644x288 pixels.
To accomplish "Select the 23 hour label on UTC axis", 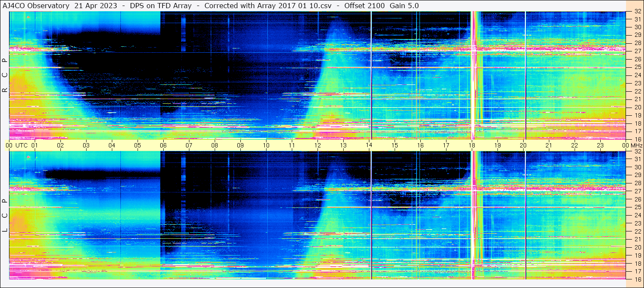I will pos(600,145).
